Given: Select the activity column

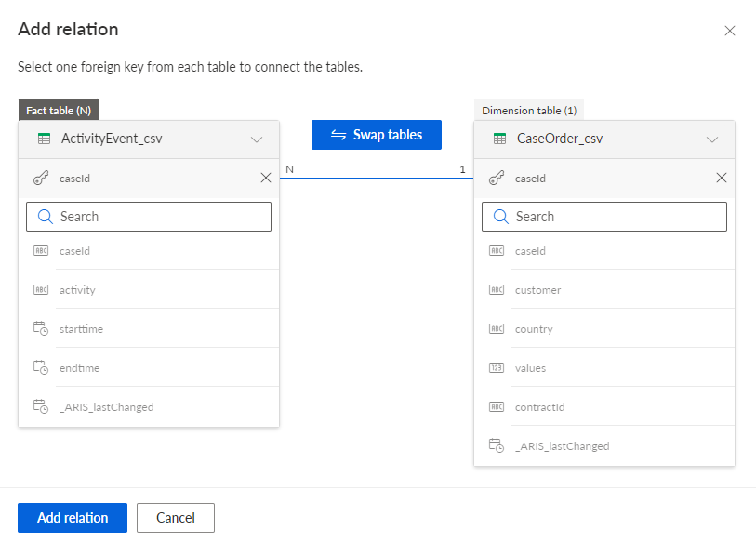Looking at the screenshot, I should [x=149, y=290].
